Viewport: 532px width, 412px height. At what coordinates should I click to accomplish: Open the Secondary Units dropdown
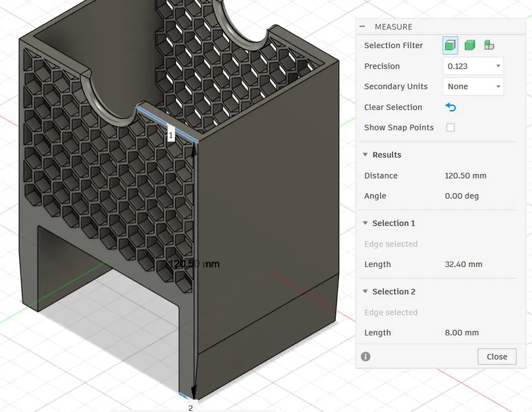(x=473, y=86)
